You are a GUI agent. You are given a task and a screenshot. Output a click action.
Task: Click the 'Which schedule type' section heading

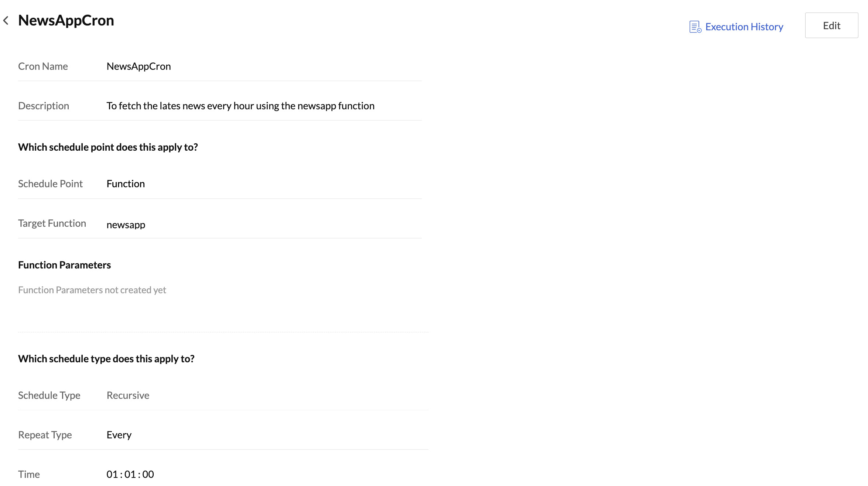click(106, 359)
